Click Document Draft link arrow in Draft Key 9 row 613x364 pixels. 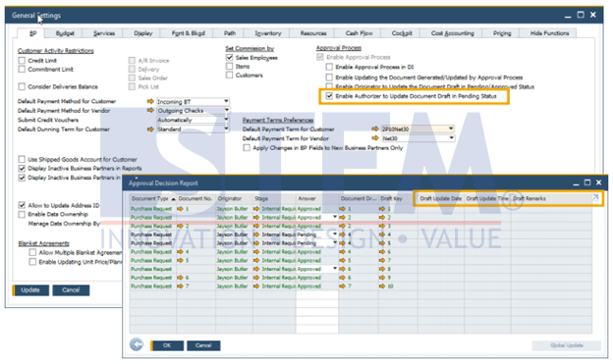tap(343, 278)
